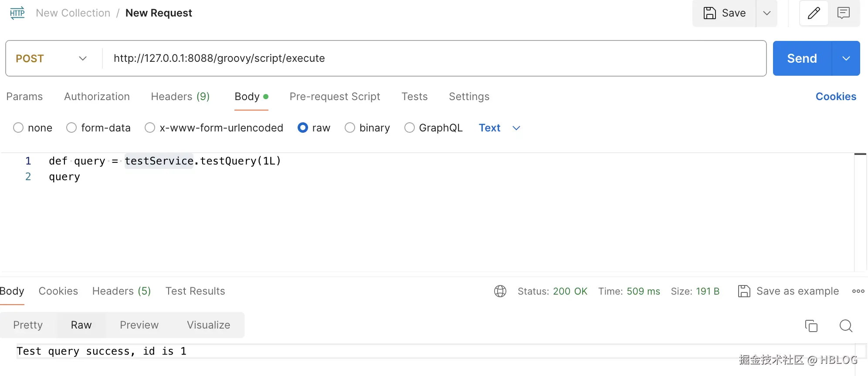Click the Save as example button
Image resolution: width=868 pixels, height=376 pixels.
point(789,291)
